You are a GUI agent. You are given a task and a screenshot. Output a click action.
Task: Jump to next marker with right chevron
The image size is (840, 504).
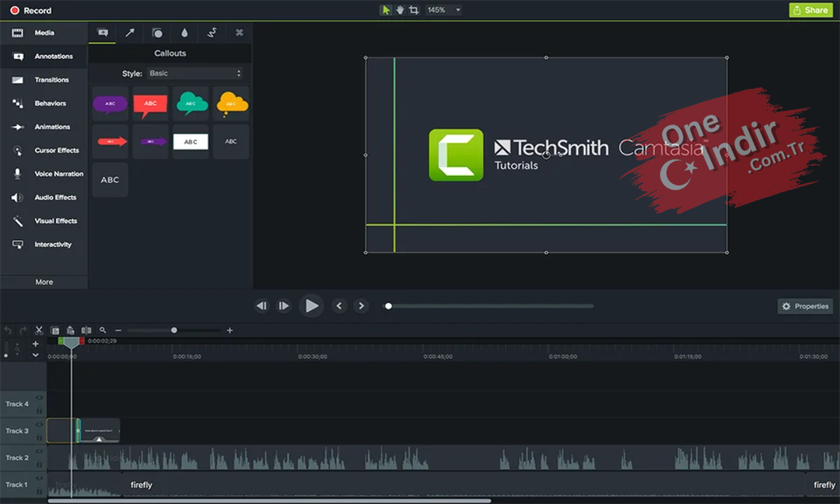361,306
